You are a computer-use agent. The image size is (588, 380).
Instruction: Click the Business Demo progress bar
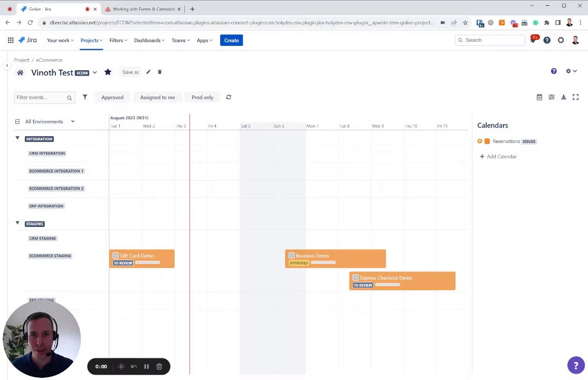323,263
